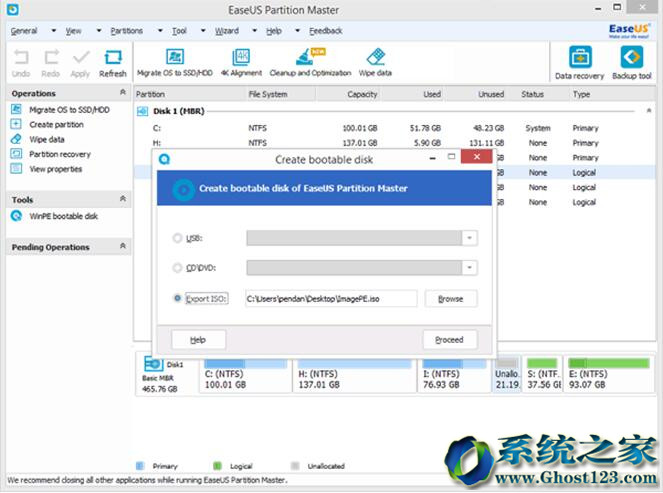Open the Partitions menu
663x493 pixels.
point(126,31)
